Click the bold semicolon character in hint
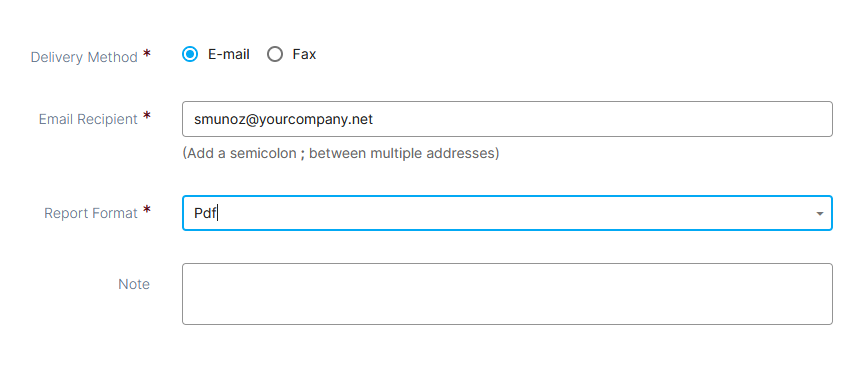The height and width of the screenshot is (372, 868). click(x=303, y=154)
